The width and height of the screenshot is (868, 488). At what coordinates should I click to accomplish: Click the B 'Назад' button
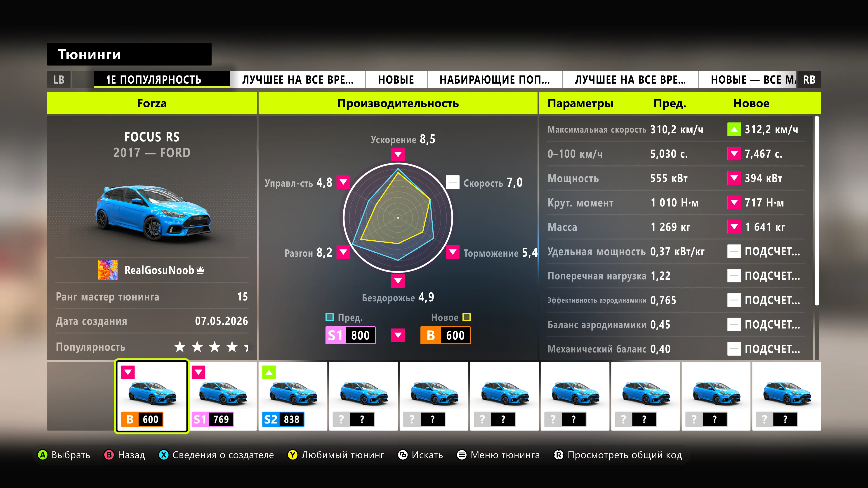coord(125,455)
